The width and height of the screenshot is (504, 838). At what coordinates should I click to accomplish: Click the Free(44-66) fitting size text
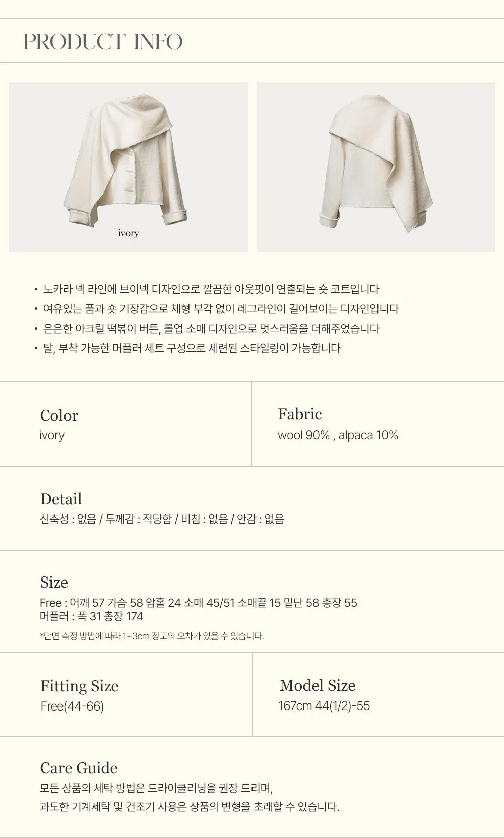point(72,706)
